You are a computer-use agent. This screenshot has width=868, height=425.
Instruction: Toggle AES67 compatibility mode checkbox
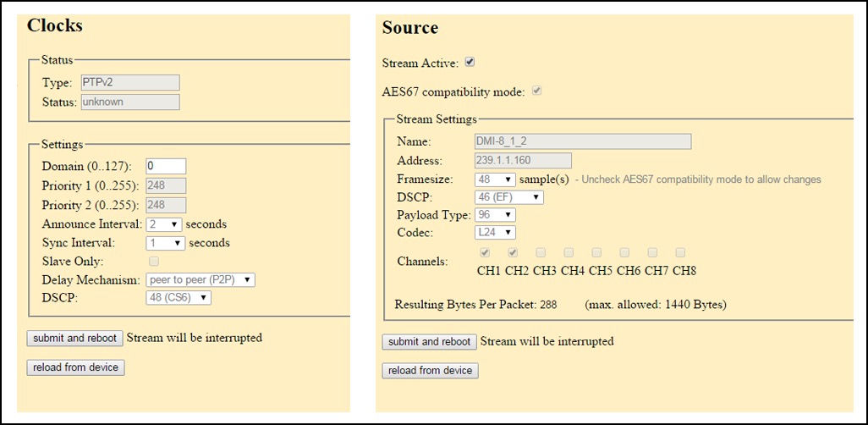pos(536,91)
